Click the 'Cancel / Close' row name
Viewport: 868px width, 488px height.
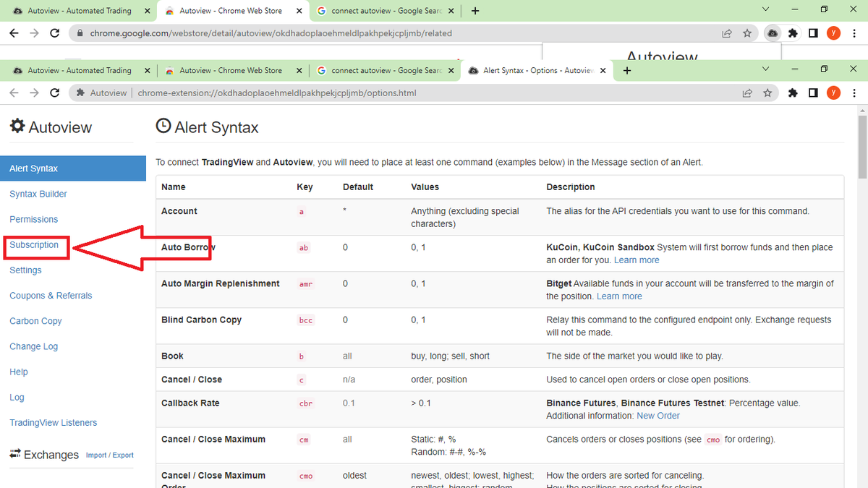click(192, 380)
